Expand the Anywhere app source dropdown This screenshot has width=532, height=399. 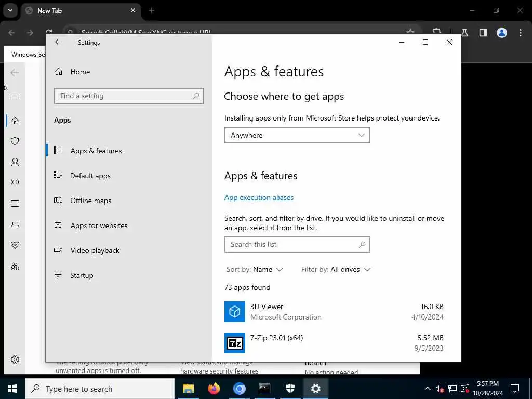tap(297, 135)
